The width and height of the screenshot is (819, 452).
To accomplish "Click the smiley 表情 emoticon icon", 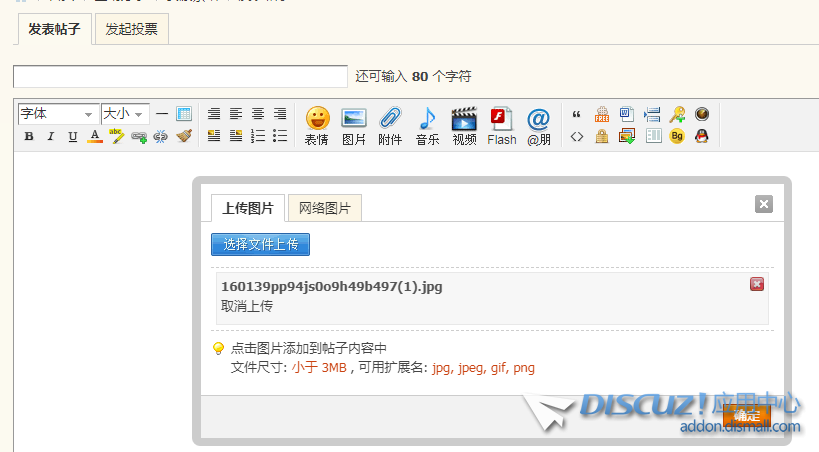I will click(317, 126).
